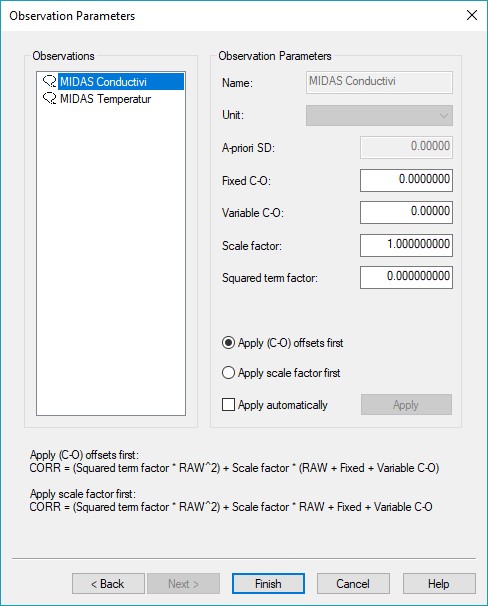Select MIDAS Conductivi observation row
The image size is (488, 606).
tap(121, 82)
